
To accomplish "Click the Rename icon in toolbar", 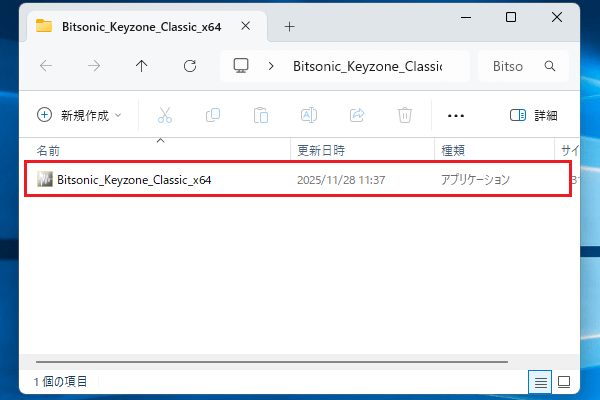I will click(x=309, y=115).
